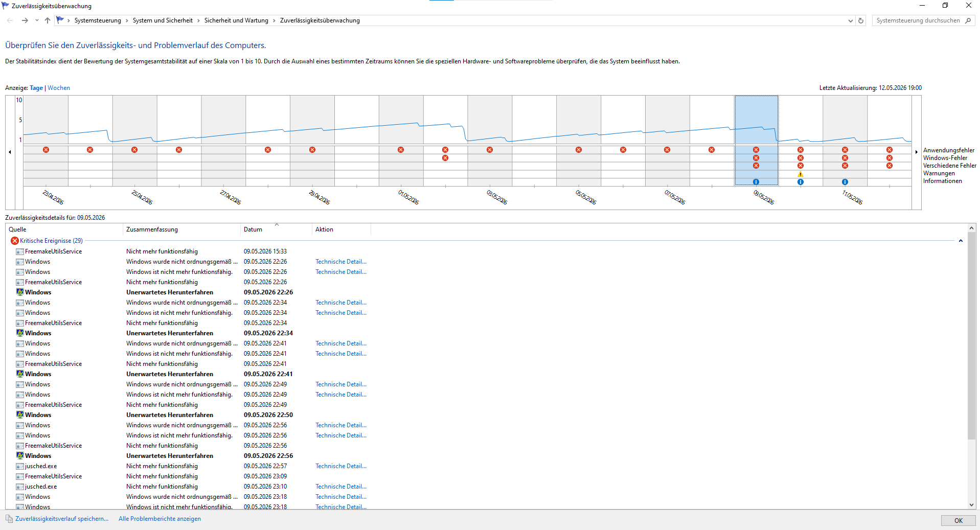Refresh the address bar view
Image resolution: width=980 pixels, height=530 pixels.
(861, 20)
